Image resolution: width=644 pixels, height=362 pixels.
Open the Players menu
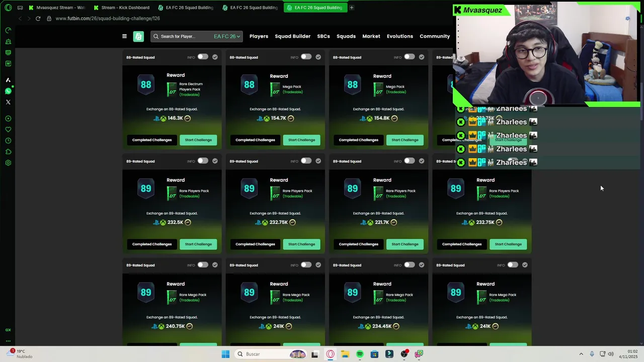click(259, 36)
